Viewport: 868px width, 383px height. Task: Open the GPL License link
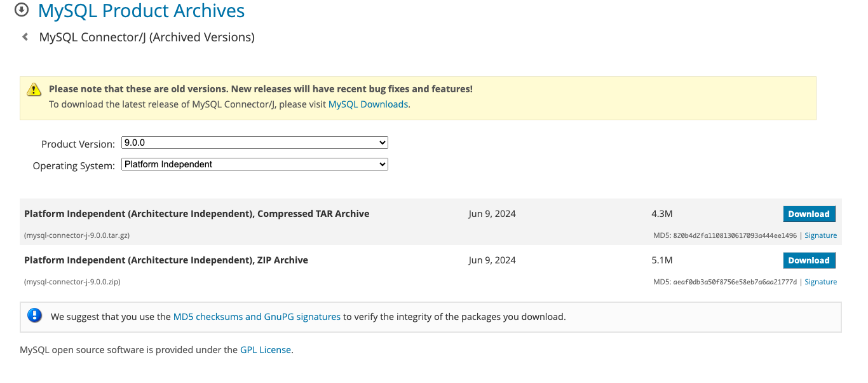pyautogui.click(x=265, y=349)
